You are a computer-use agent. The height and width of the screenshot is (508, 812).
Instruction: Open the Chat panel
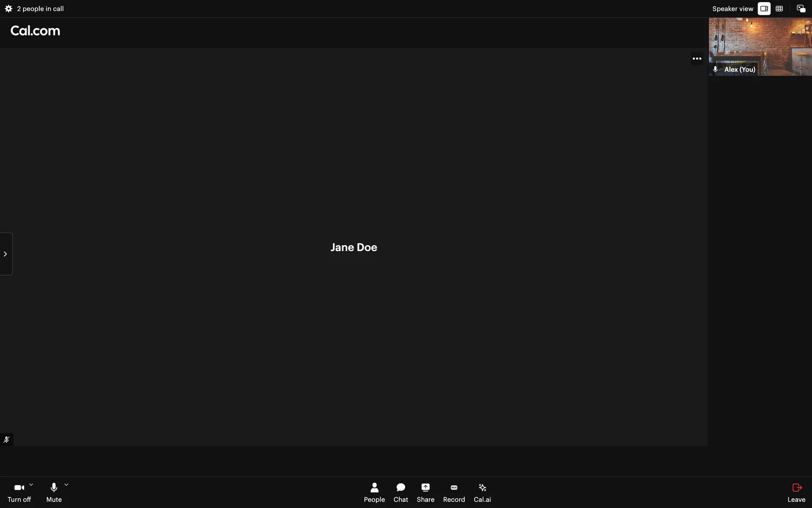(x=401, y=493)
